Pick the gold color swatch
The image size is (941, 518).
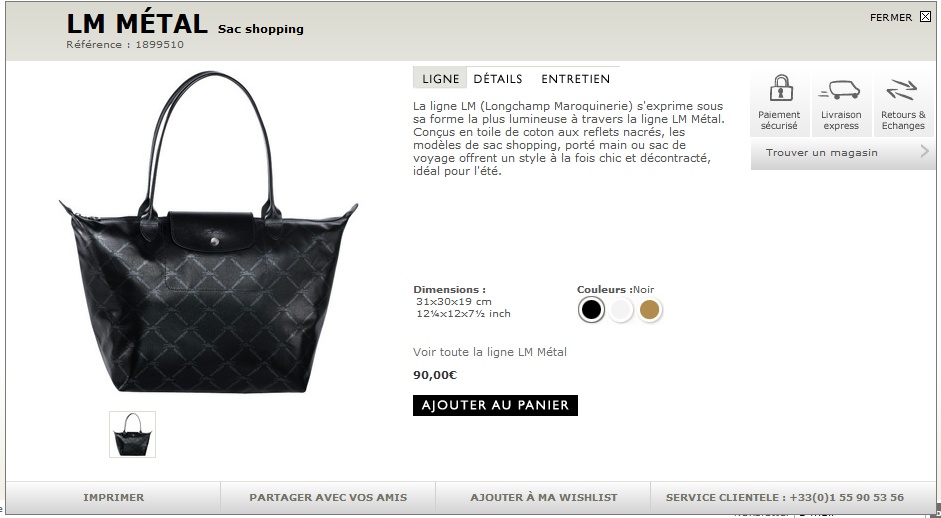pyautogui.click(x=649, y=310)
